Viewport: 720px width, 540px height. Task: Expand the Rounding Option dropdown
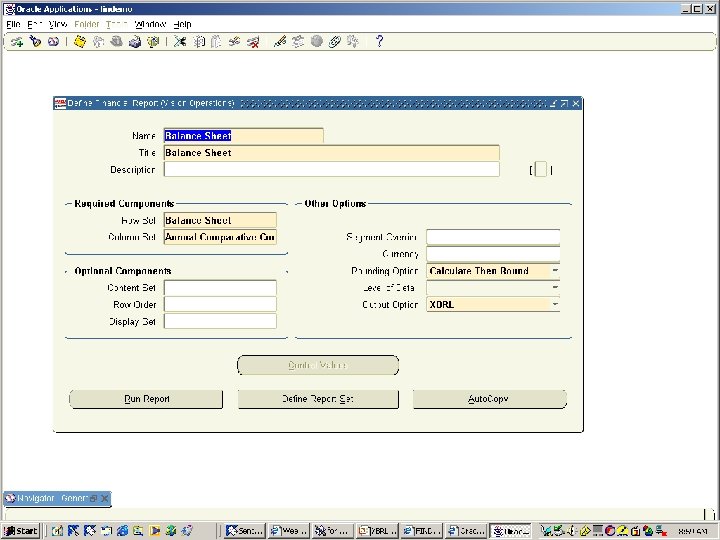555,271
